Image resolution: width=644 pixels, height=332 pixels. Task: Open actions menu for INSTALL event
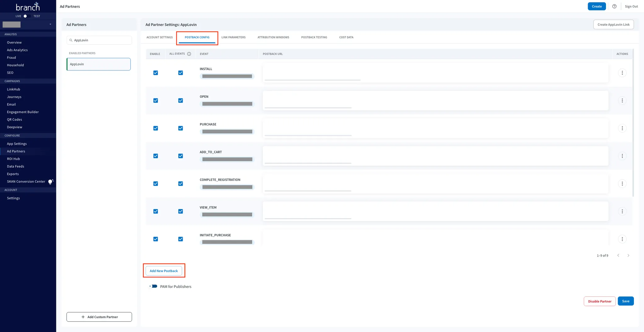click(622, 73)
